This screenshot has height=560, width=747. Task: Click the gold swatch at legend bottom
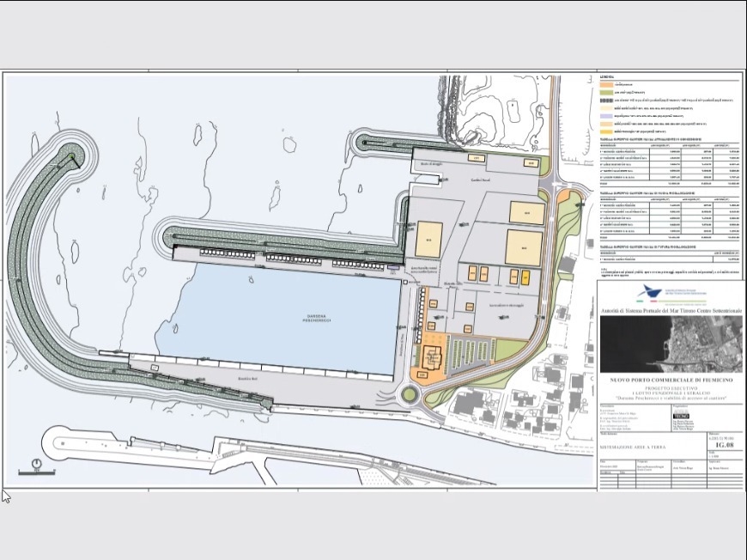click(x=605, y=131)
